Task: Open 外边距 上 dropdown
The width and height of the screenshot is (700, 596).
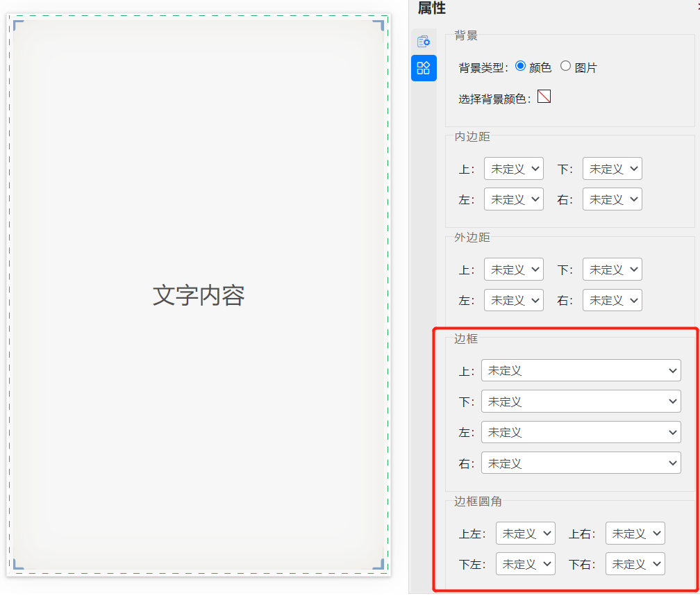Action: (514, 270)
